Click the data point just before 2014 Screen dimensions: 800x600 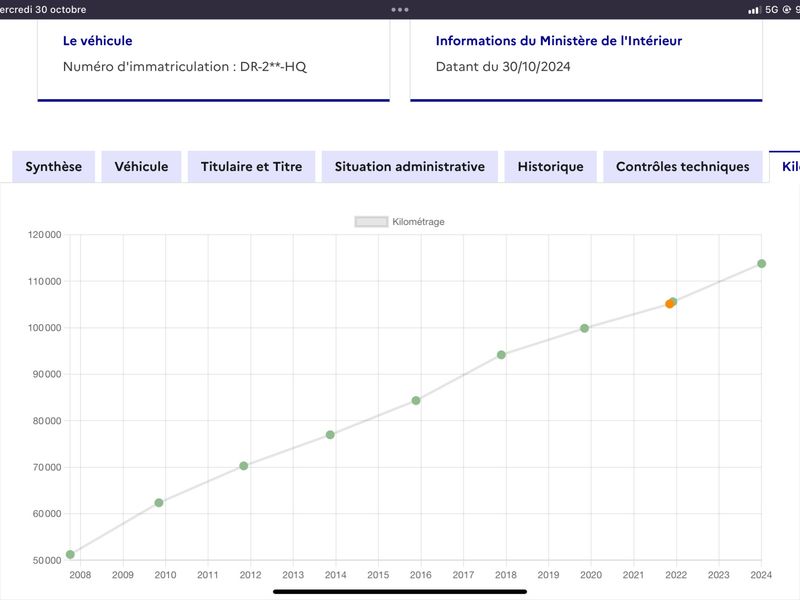(x=330, y=435)
